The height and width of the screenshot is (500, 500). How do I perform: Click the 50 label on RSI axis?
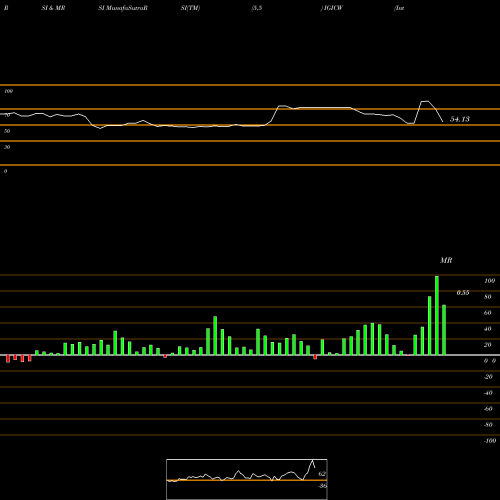pos(7,131)
